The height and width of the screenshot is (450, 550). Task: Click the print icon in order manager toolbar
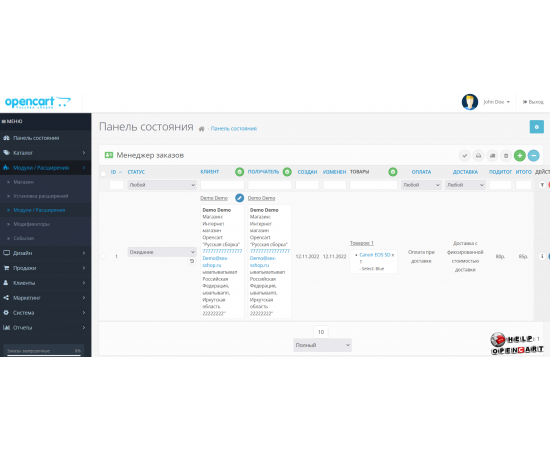point(478,155)
